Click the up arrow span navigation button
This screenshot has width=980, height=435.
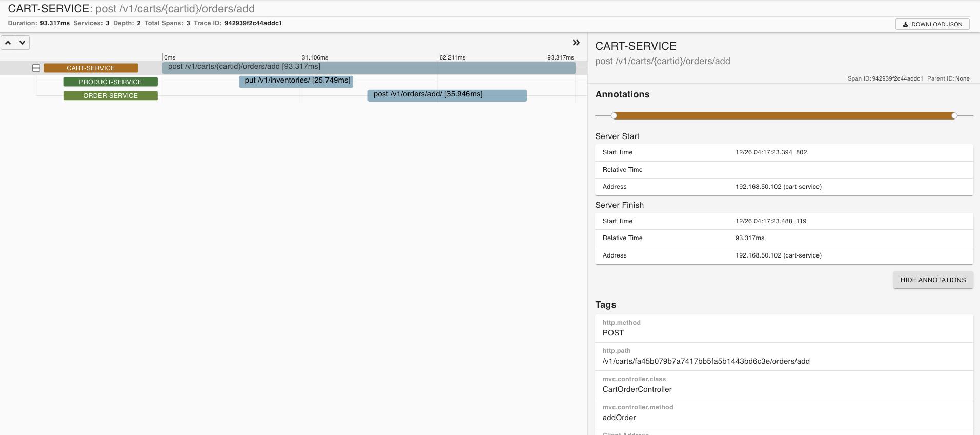coord(8,43)
